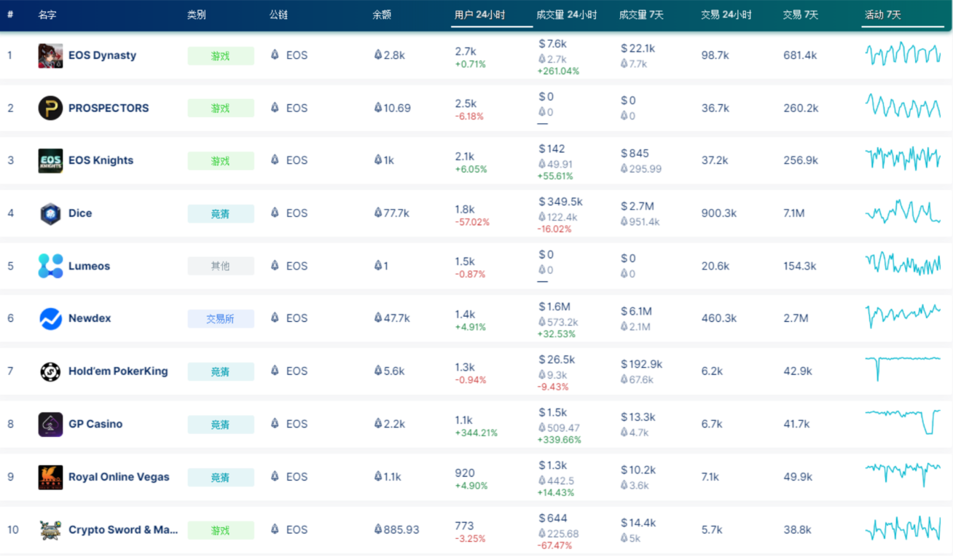This screenshot has height=560, width=953.
Task: Open Dice name link
Action: pyautogui.click(x=80, y=213)
